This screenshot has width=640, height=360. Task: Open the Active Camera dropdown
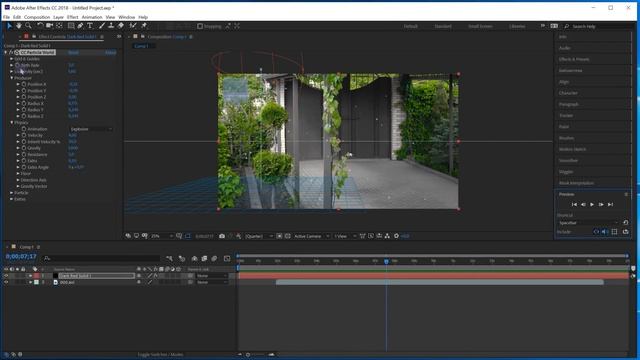point(311,236)
